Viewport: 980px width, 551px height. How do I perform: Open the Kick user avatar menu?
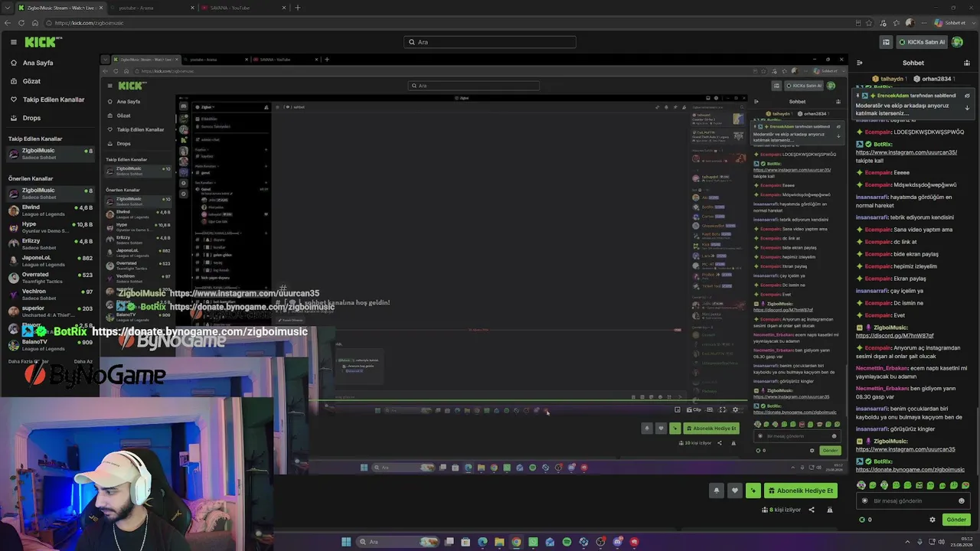(x=957, y=42)
